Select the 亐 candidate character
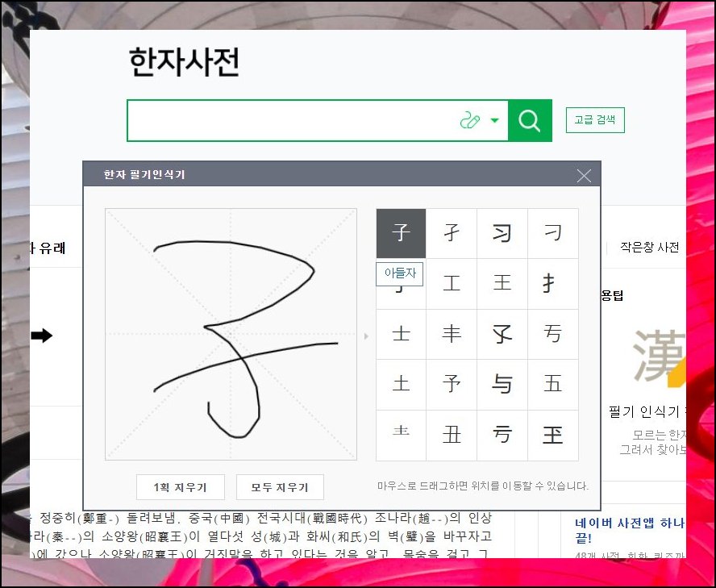This screenshot has height=588, width=716. [553, 334]
